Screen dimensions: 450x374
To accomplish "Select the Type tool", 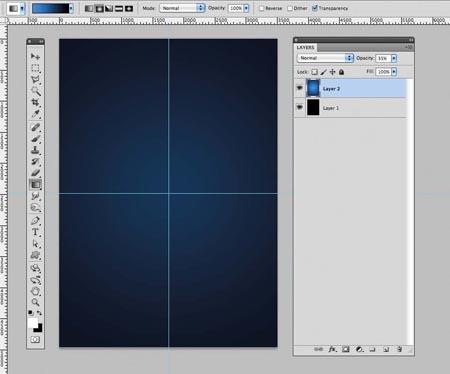I will (35, 232).
